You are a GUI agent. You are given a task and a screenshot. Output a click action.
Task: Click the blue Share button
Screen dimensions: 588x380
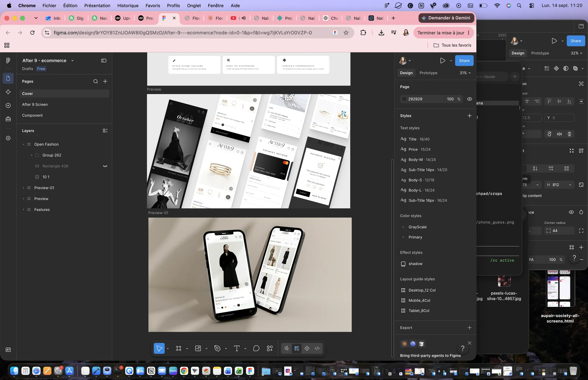click(464, 61)
